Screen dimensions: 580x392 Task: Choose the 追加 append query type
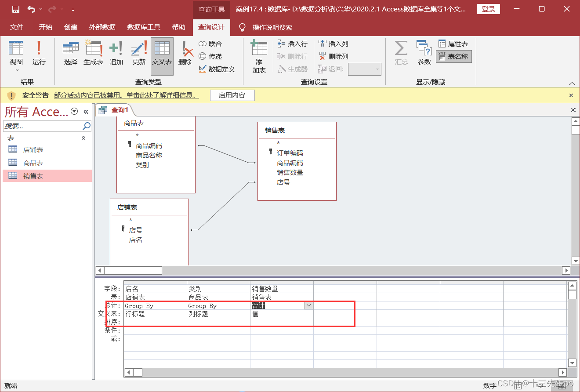[116, 53]
